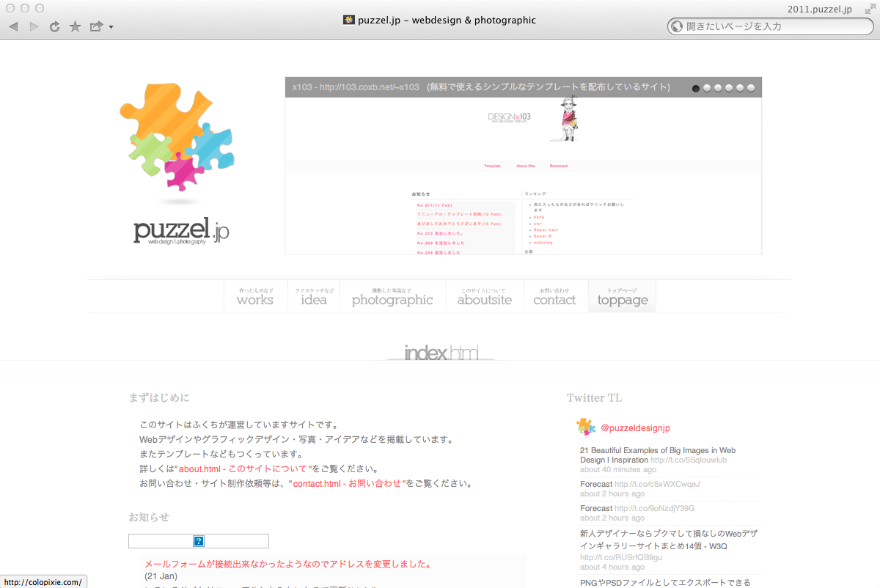880x588 pixels.
Task: Click the share icon in the toolbar
Action: click(95, 26)
